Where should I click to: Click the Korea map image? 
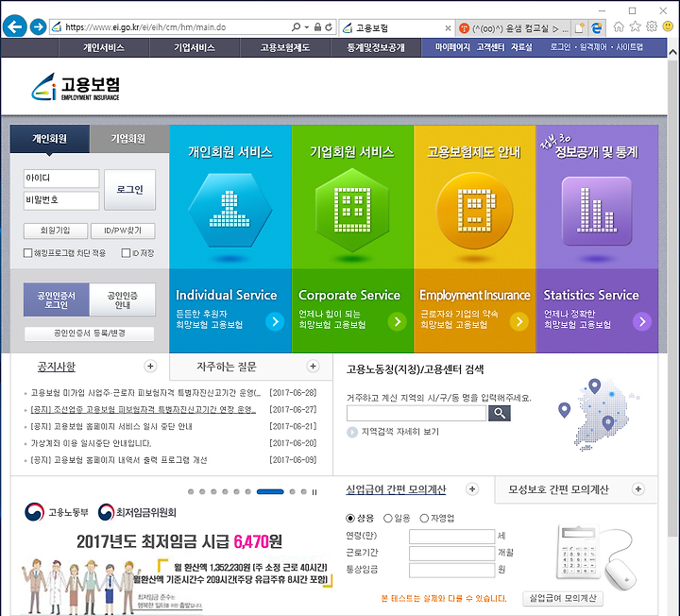[600, 416]
